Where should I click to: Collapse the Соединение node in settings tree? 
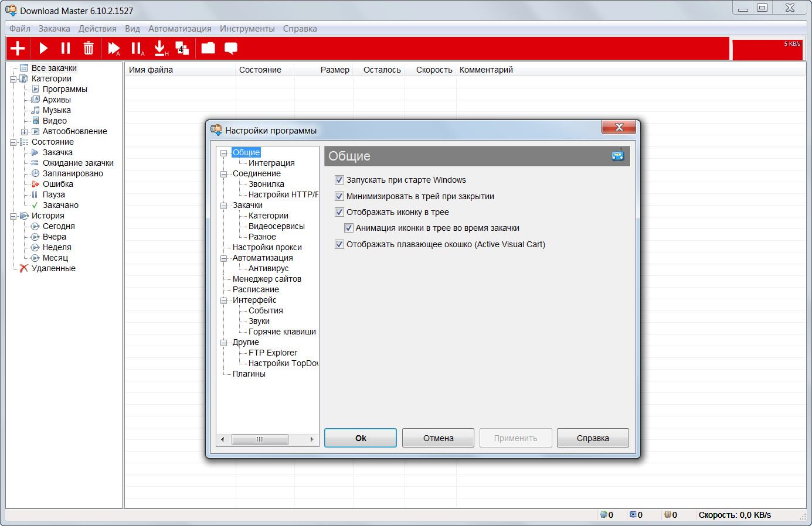coord(223,174)
